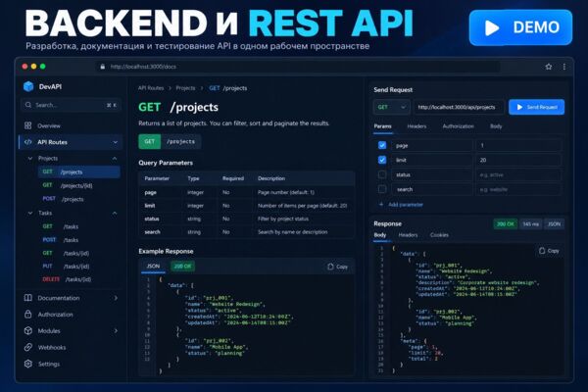
Task: Click the sidebar Search field
Action: tap(71, 105)
